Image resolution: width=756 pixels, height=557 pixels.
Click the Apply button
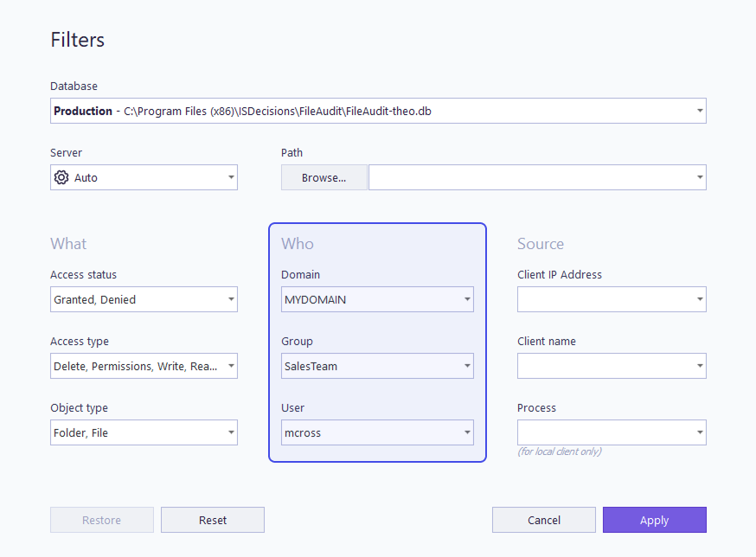654,520
